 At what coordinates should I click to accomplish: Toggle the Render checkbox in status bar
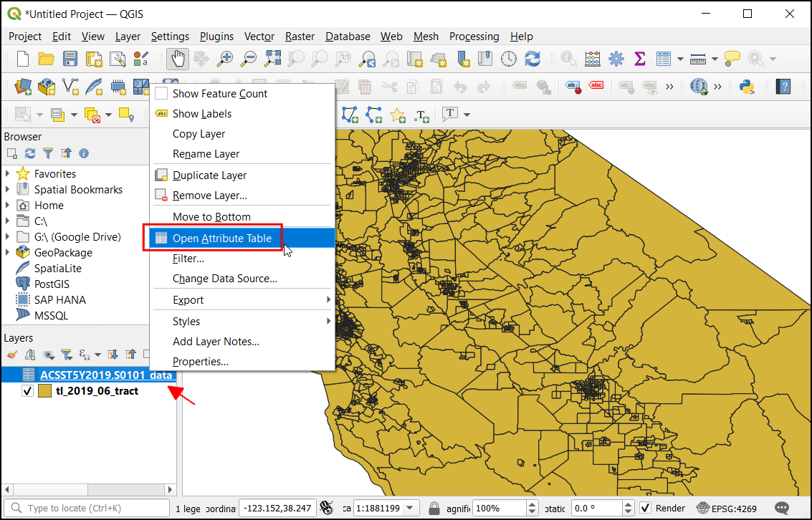pos(646,509)
